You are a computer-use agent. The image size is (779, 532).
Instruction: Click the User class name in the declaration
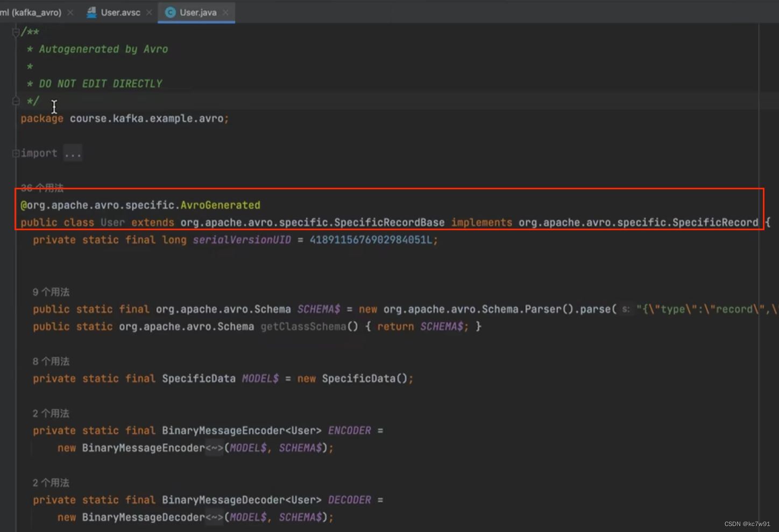(x=112, y=223)
